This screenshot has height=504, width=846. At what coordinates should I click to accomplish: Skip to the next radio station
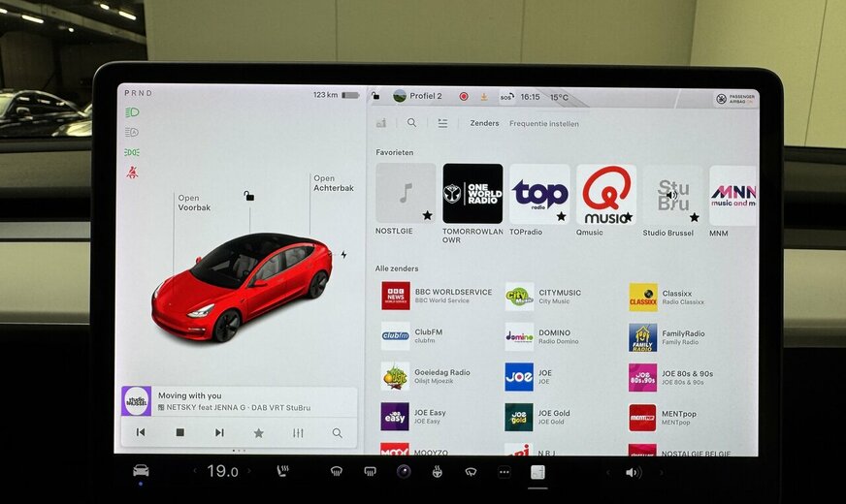(219, 432)
